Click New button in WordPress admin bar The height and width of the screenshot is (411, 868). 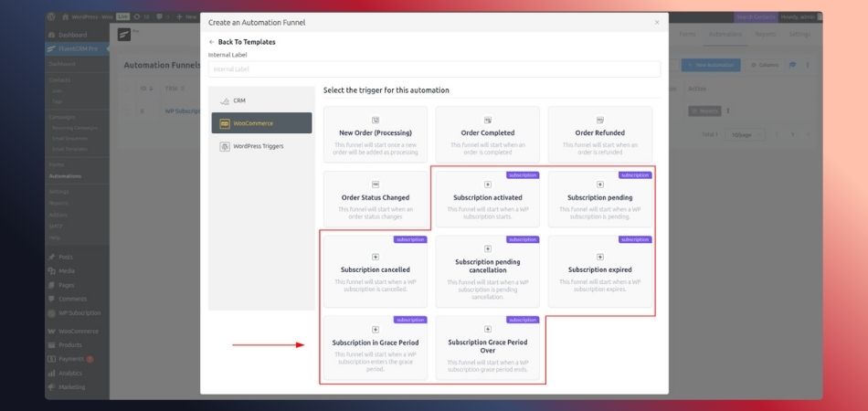[186, 17]
